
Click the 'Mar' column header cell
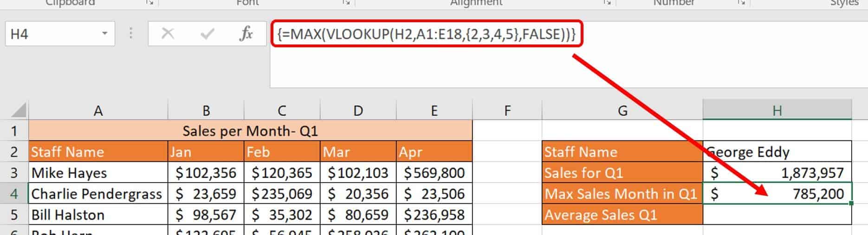[358, 152]
